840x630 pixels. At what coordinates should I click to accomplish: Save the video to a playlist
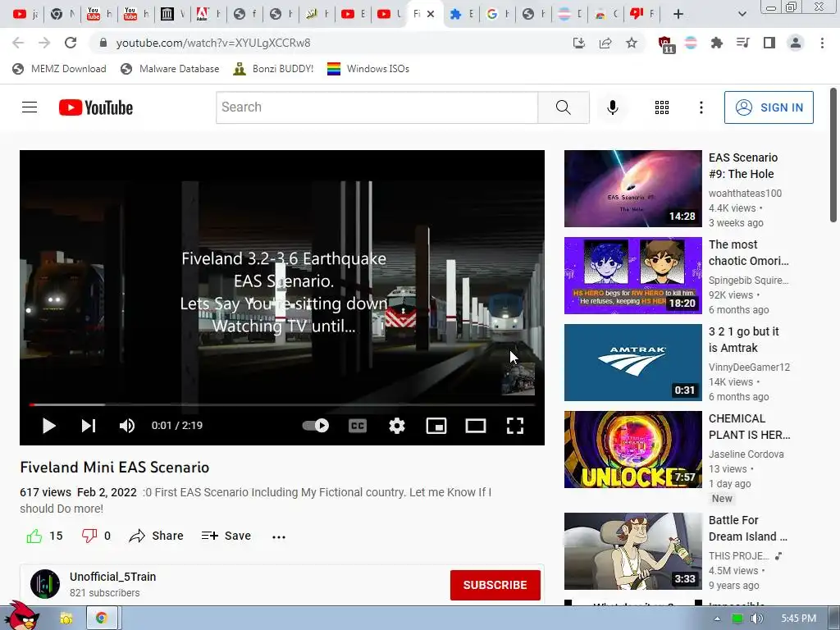click(226, 536)
